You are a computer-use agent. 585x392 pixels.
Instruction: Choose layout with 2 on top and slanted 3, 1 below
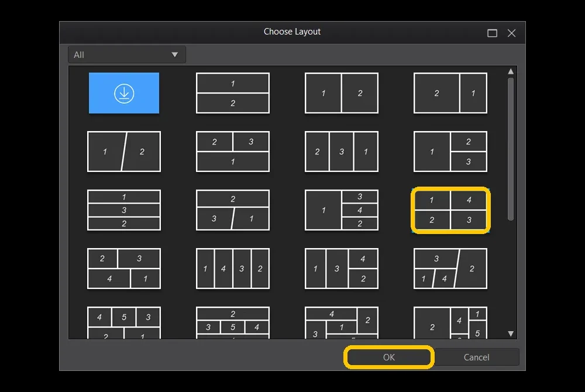coord(233,210)
